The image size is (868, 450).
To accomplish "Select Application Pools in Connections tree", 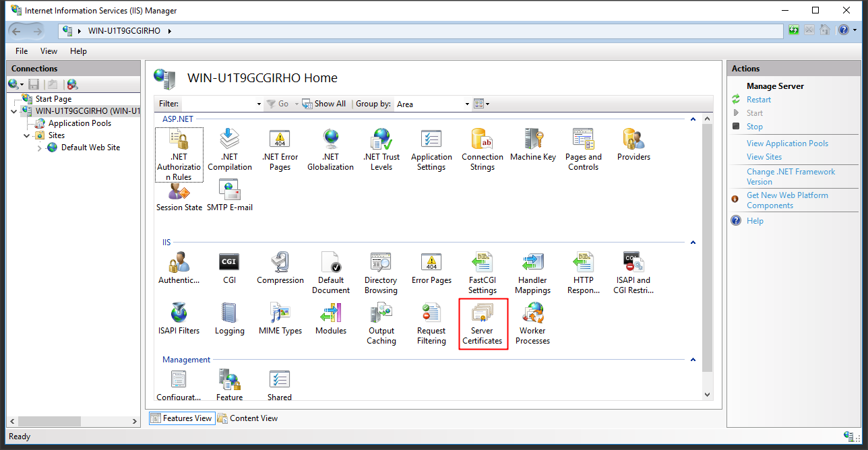I will 80,123.
